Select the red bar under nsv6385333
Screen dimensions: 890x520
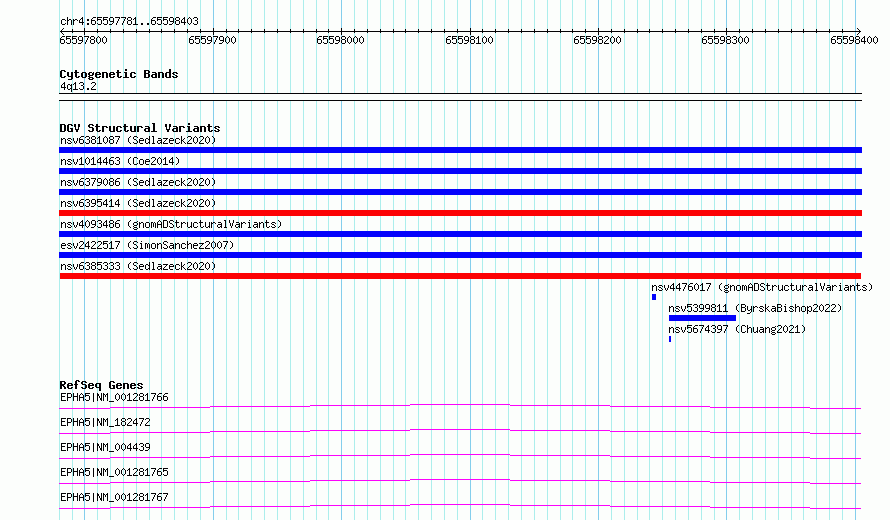[460, 276]
